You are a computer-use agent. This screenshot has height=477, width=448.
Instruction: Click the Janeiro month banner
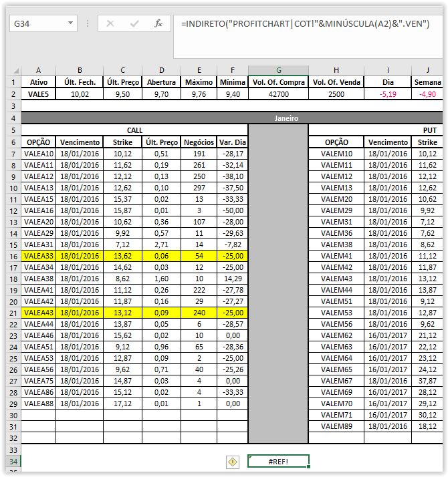(286, 118)
